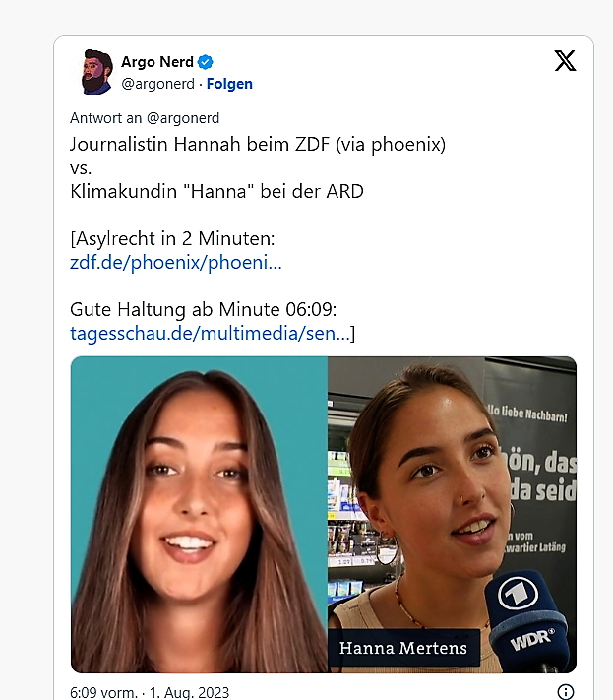613x700 pixels.
Task: Open the X logo in the tweet's top-right corner
Action: point(565,60)
